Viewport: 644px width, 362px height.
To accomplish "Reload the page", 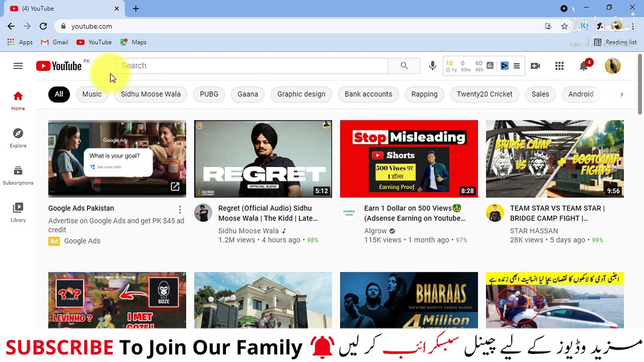I will [x=43, y=26].
